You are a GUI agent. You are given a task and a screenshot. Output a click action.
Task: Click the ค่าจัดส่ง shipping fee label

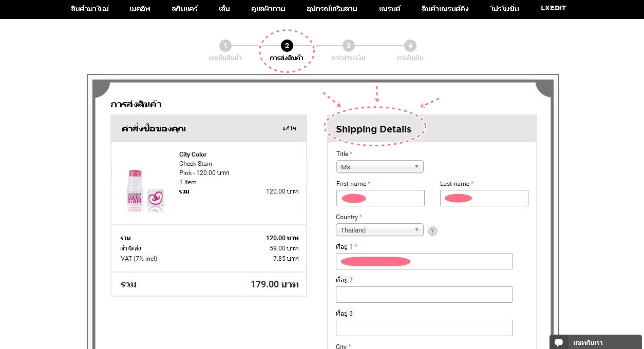pos(131,248)
